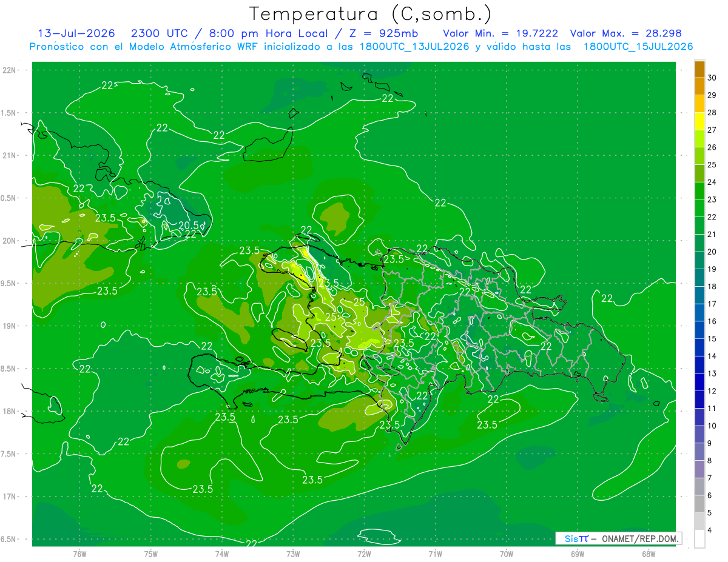The height and width of the screenshot is (562, 728).
Task: Click yellow legend swatch between 27 and 28
Action: pyautogui.click(x=699, y=121)
